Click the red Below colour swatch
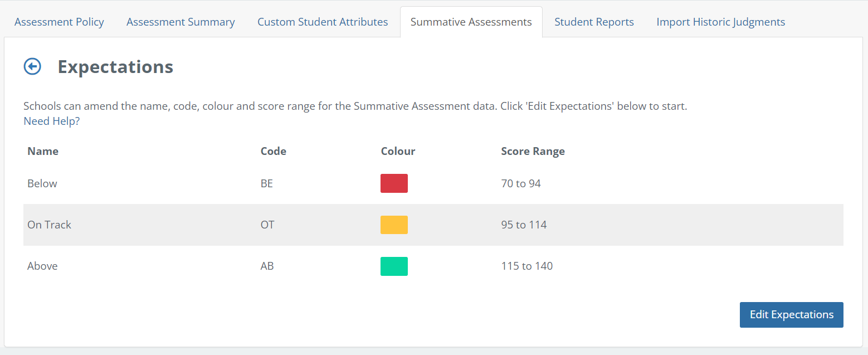The image size is (868, 355). click(394, 183)
